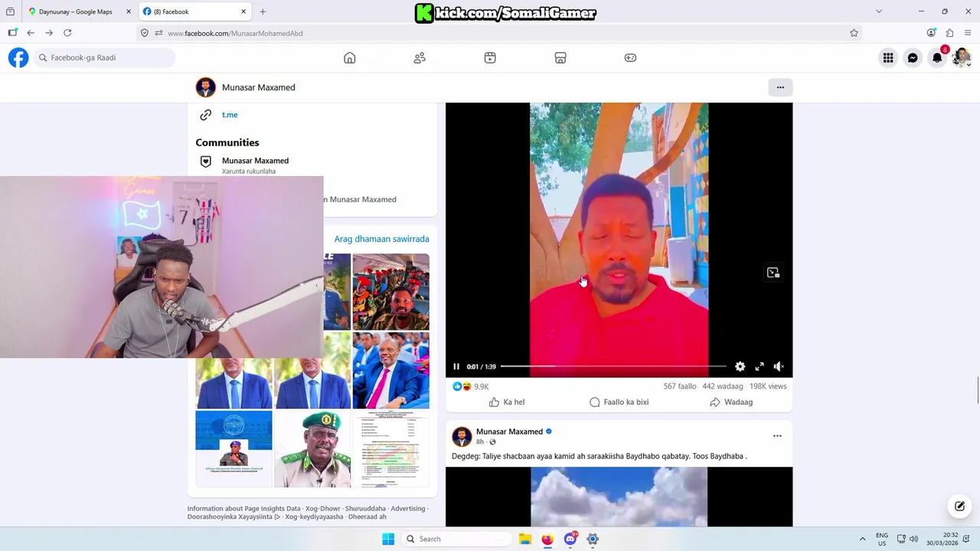
Task: Click the address bar URL
Action: (235, 33)
